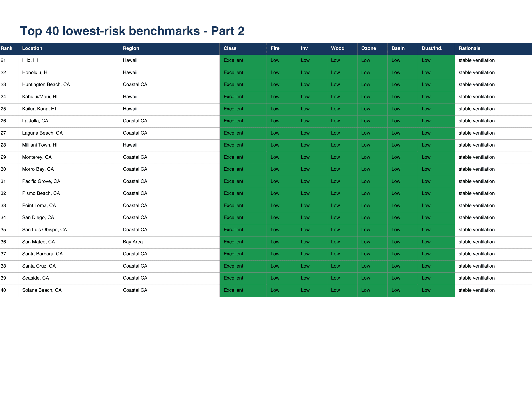This screenshot has height=411, width=532.
Task: Click the Rationale column header
Action: 493,49
